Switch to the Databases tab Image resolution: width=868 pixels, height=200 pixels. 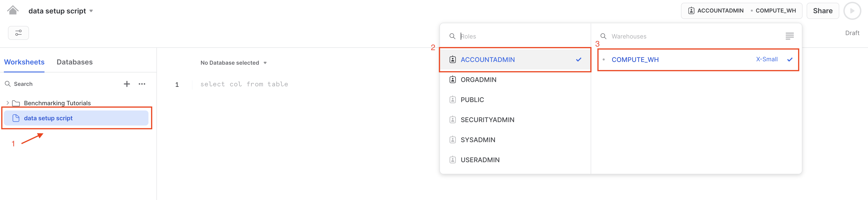tap(75, 62)
